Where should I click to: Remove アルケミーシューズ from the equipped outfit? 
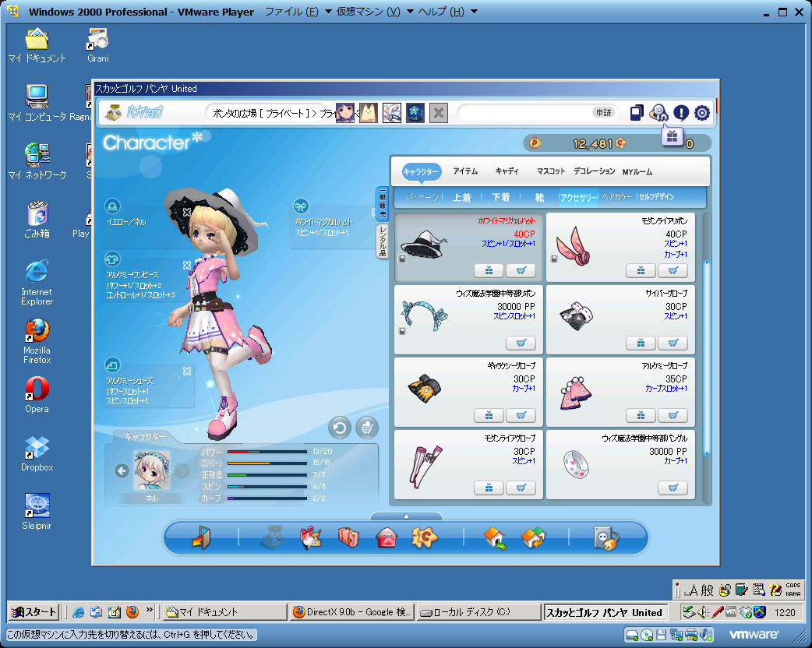pos(187,371)
